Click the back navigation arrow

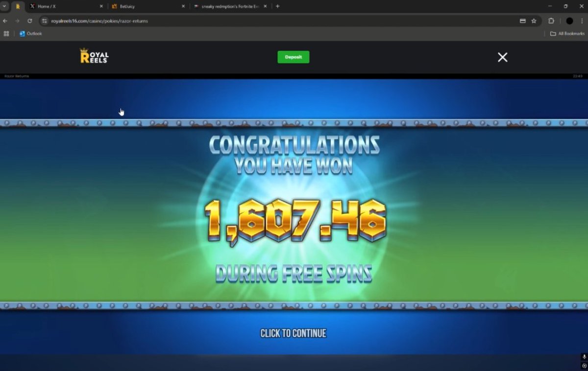point(5,21)
